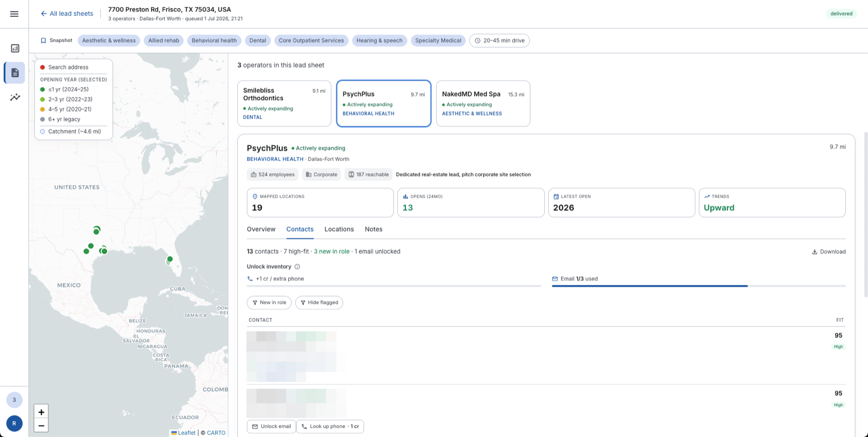Image resolution: width=868 pixels, height=437 pixels.
Task: Click the Snapshot bookmark icon
Action: pos(43,41)
